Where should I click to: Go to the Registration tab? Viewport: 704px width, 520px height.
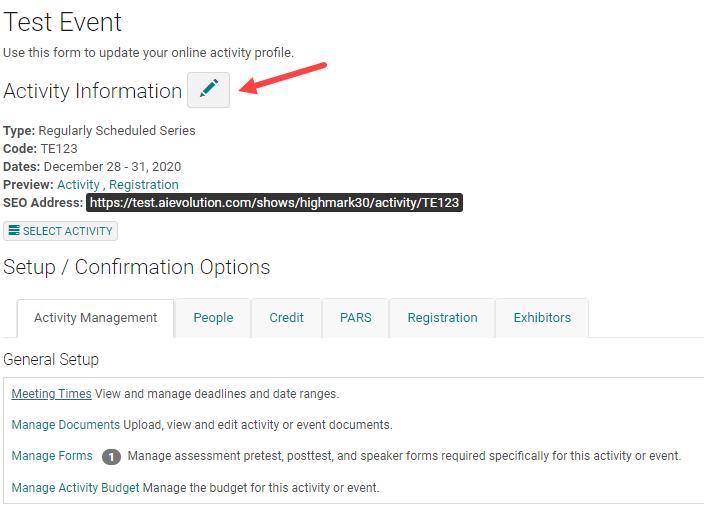click(442, 318)
